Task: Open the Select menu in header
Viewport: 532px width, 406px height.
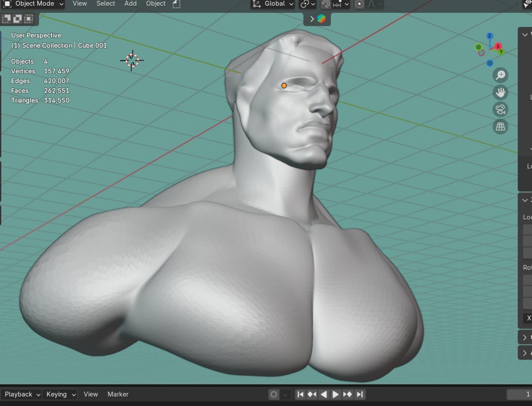Action: click(106, 4)
